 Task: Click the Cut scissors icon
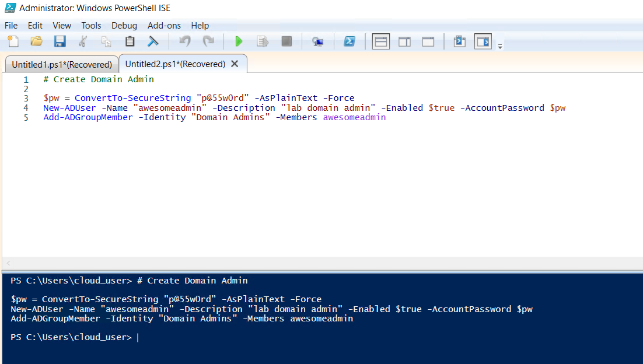pos(83,41)
